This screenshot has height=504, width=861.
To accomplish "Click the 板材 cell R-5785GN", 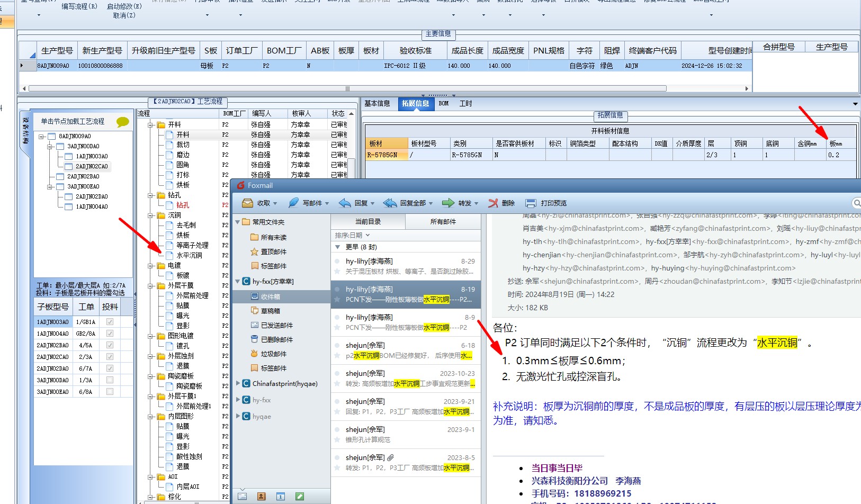I will click(387, 155).
